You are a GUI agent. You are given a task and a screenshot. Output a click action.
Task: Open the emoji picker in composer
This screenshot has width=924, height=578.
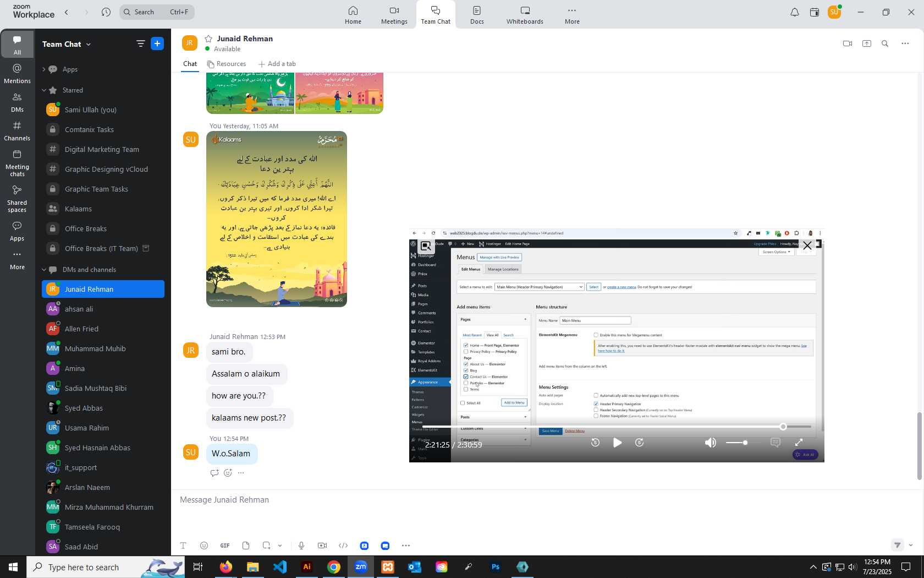click(204, 546)
